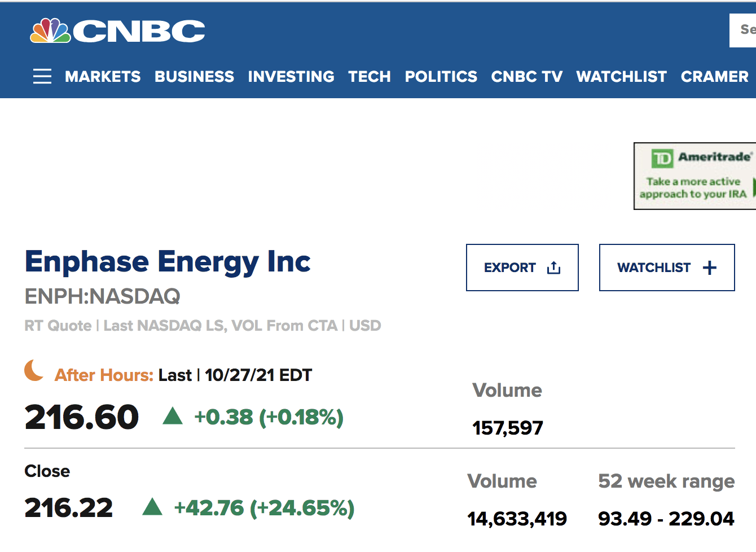Image resolution: width=756 pixels, height=552 pixels.
Task: Click the export share arrow icon
Action: pyautogui.click(x=553, y=268)
